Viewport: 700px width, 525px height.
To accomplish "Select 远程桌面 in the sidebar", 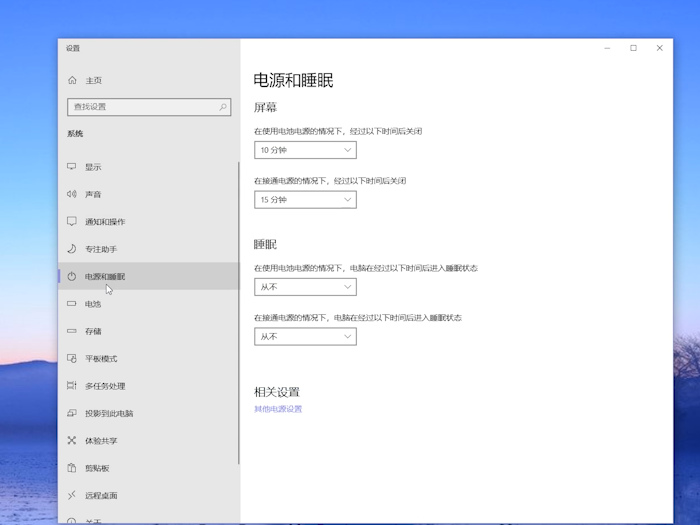I will pyautogui.click(x=101, y=496).
